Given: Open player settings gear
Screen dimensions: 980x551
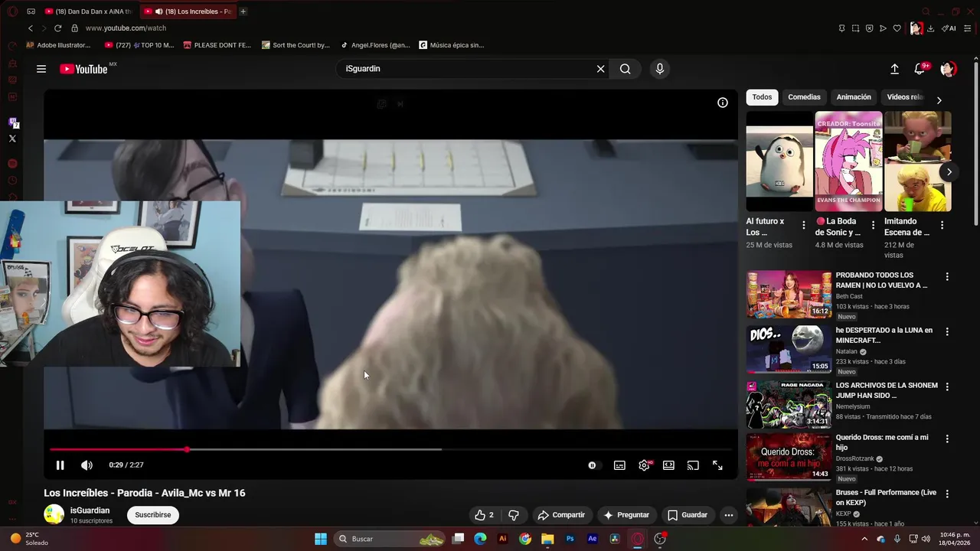Looking at the screenshot, I should 644,465.
